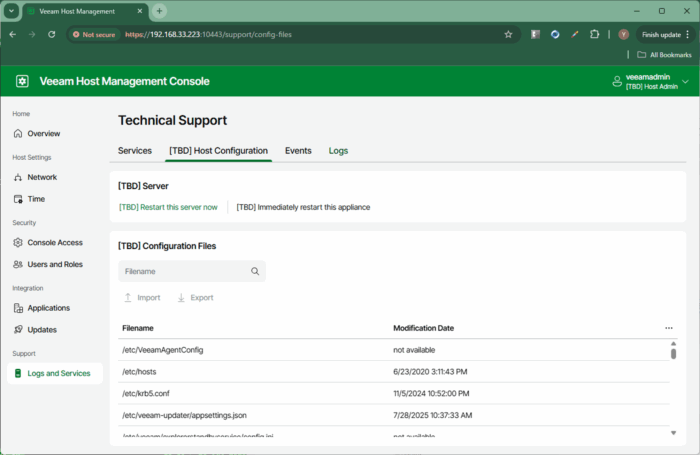700x455 pixels.
Task: Select the /etc/VeeamAgentConfig row
Action: pyautogui.click(x=393, y=350)
